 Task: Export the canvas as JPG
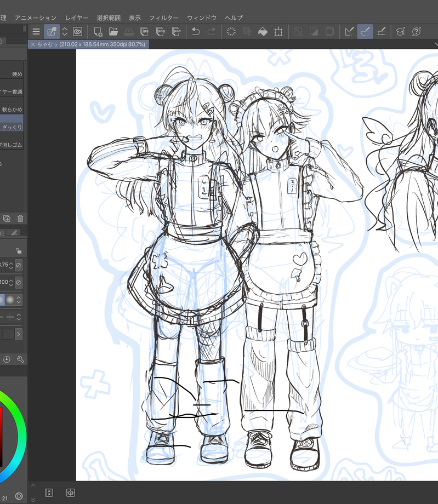pyautogui.click(x=145, y=32)
